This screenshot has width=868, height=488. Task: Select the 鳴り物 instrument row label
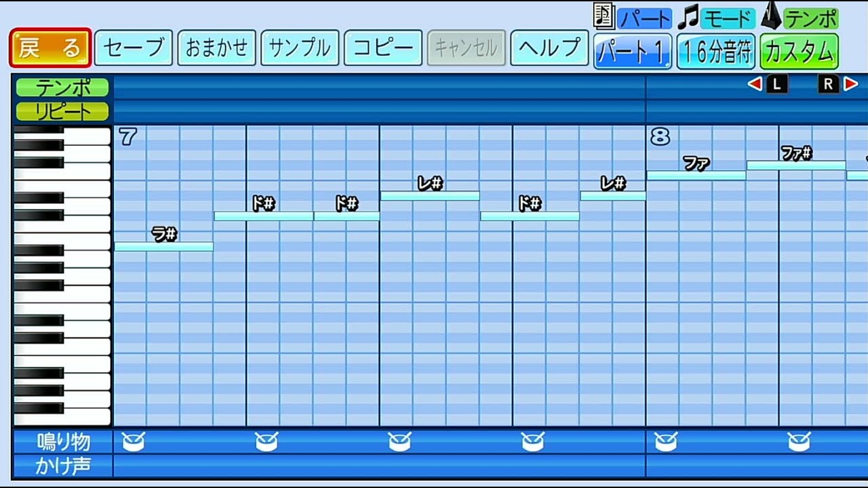pos(63,443)
